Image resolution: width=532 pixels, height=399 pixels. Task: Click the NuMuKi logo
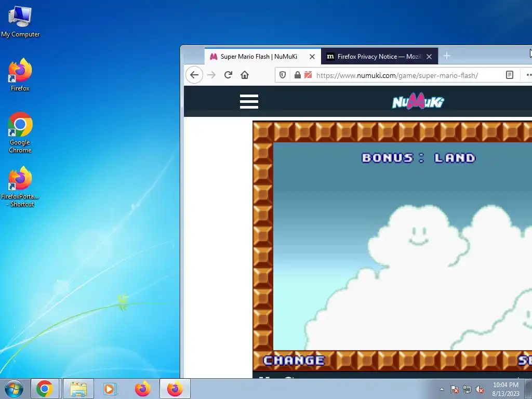[x=418, y=101]
